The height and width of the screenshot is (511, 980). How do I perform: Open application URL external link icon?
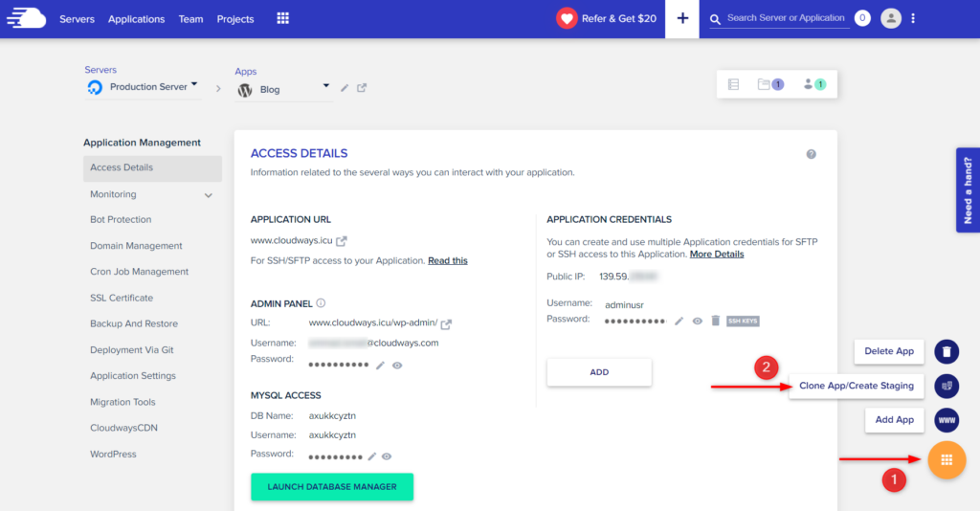click(x=342, y=241)
